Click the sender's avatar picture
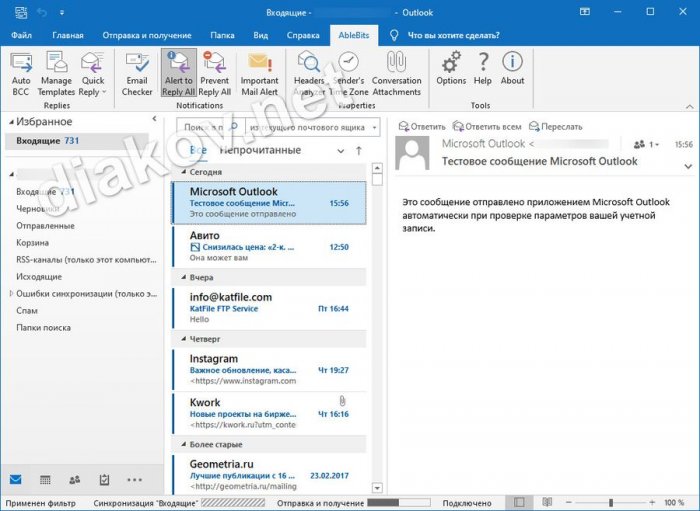This screenshot has width=700, height=511. [x=412, y=153]
